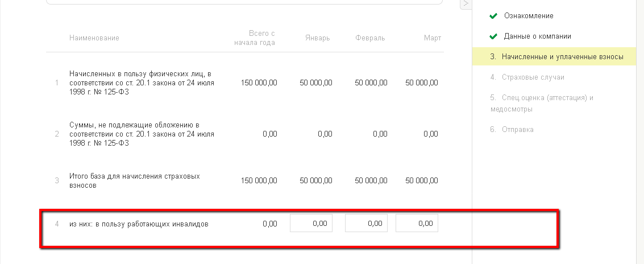Click the green checkmark next to Данные о компании
This screenshot has width=644, height=264.
click(493, 36)
